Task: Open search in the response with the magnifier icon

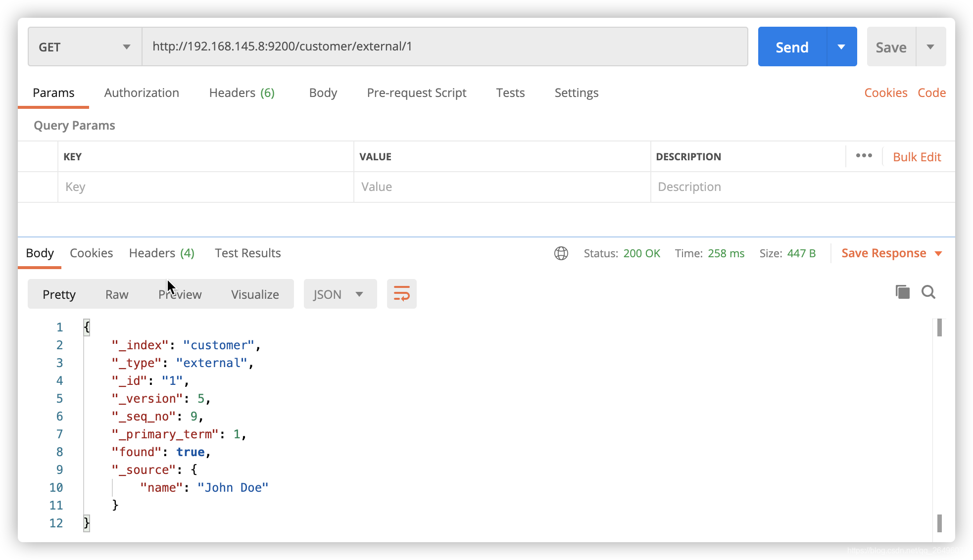Action: (x=928, y=292)
